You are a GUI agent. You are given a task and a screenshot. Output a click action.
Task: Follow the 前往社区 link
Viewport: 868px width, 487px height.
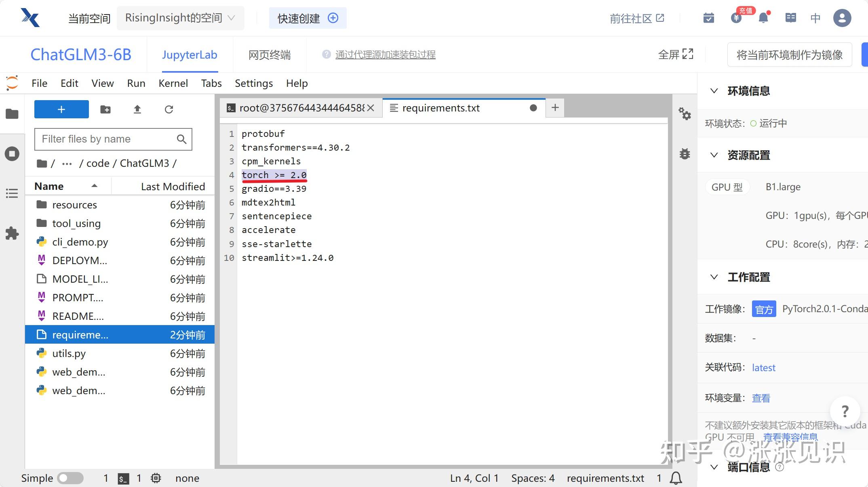point(637,18)
